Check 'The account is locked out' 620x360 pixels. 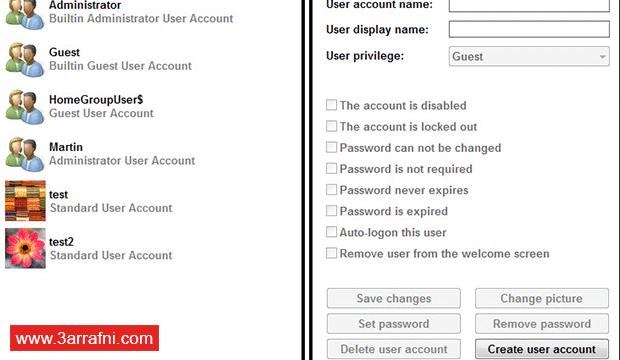[331, 126]
